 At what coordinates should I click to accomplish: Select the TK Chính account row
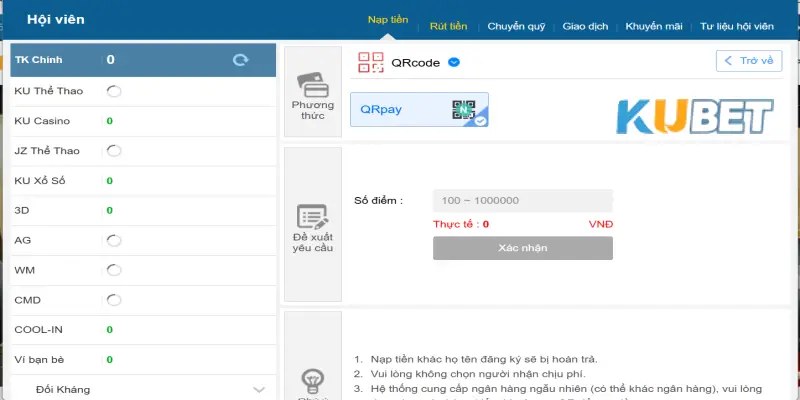[x=143, y=60]
